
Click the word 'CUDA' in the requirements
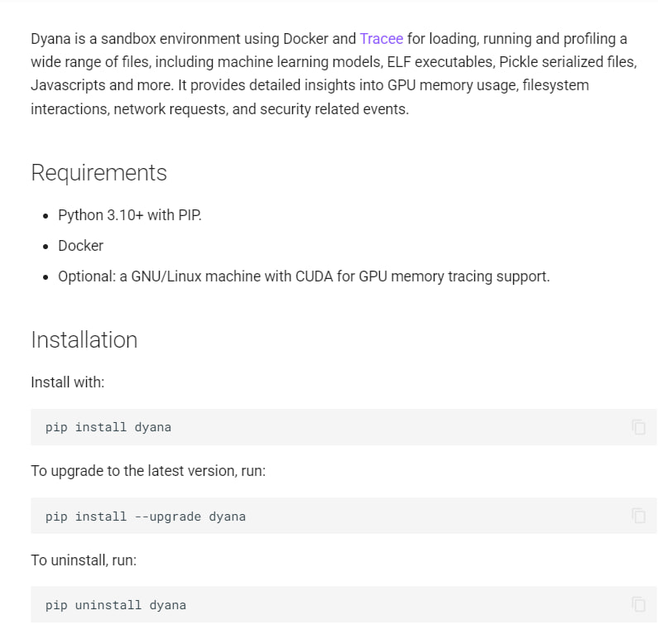[x=314, y=276]
